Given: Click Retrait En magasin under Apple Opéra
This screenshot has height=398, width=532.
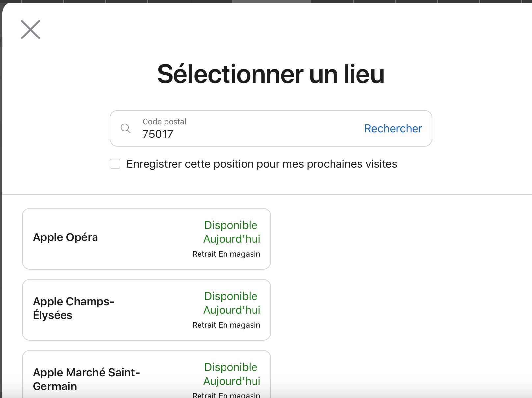Looking at the screenshot, I should point(226,254).
